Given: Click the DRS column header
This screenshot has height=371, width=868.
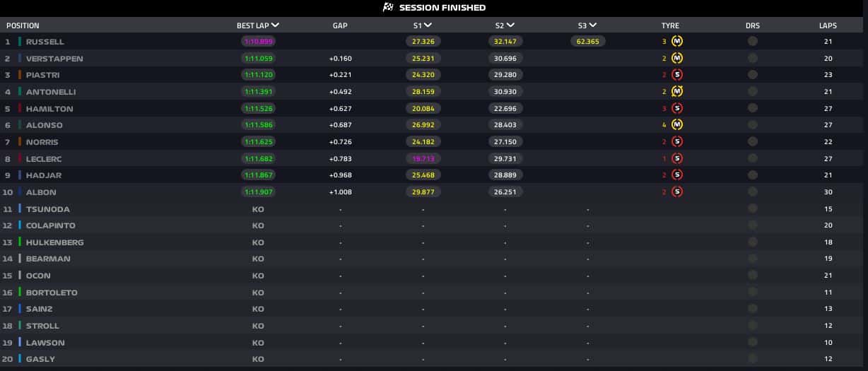Looking at the screenshot, I should [753, 25].
